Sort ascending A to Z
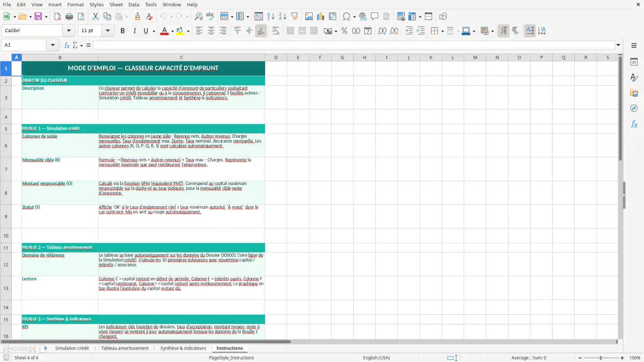 point(271,17)
